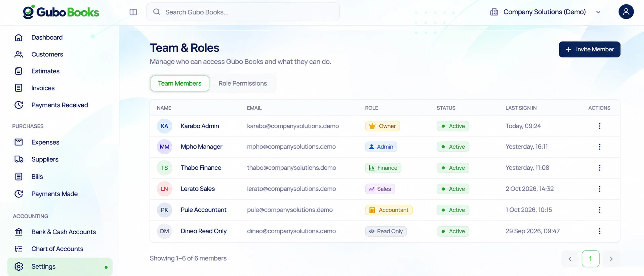Select page 1 in pagination
Viewport: 644px width, 276px height.
(591, 259)
